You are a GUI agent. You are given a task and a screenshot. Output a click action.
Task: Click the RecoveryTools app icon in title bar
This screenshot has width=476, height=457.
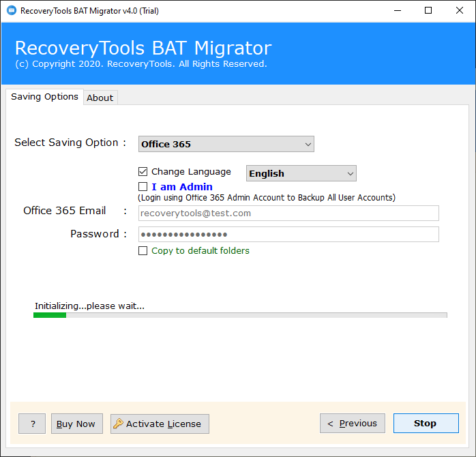12,11
